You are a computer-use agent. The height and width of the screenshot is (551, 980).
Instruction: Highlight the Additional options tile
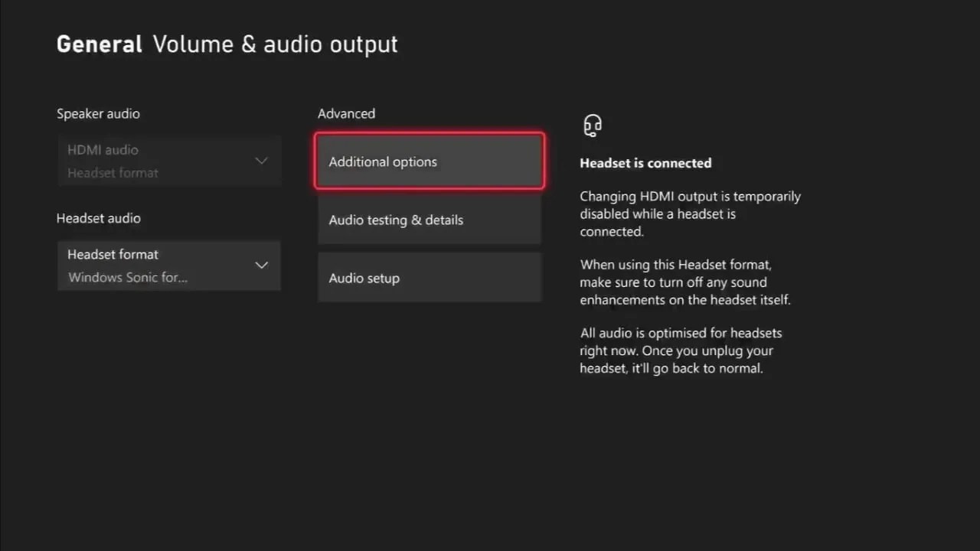(429, 161)
